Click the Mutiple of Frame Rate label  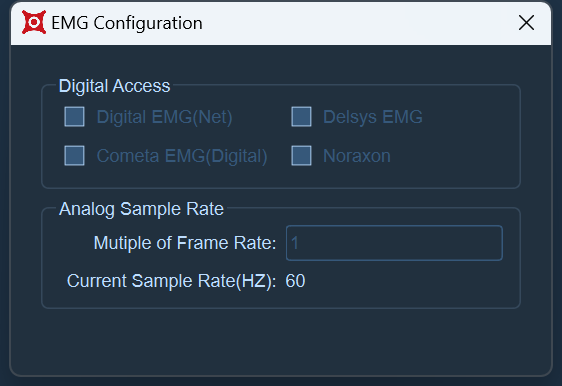coord(185,243)
